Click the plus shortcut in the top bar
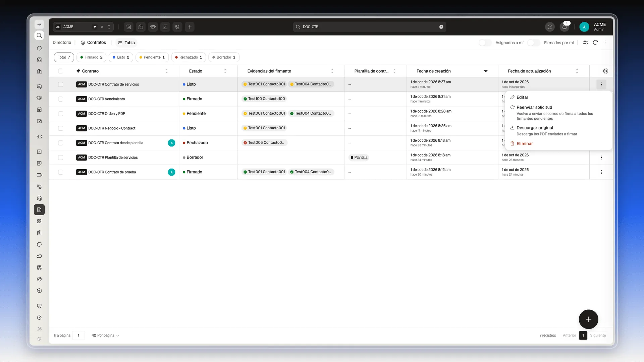 tap(190, 27)
